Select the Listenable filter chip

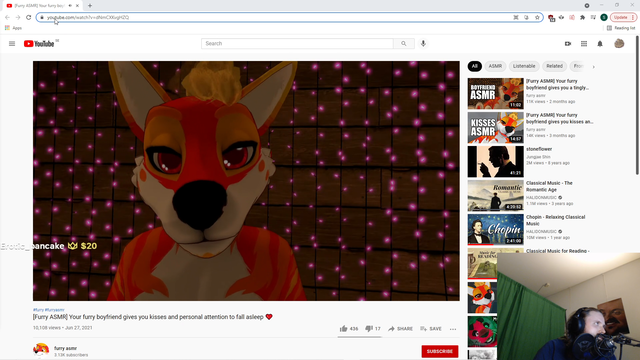tap(524, 66)
